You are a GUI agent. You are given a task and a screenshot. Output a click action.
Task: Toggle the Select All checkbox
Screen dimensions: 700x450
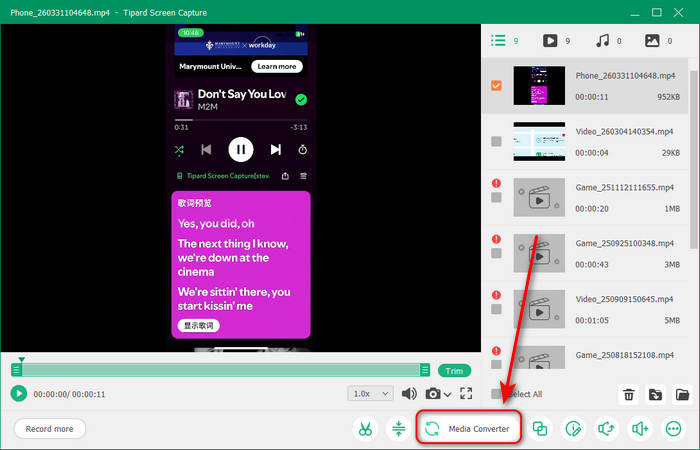point(496,394)
